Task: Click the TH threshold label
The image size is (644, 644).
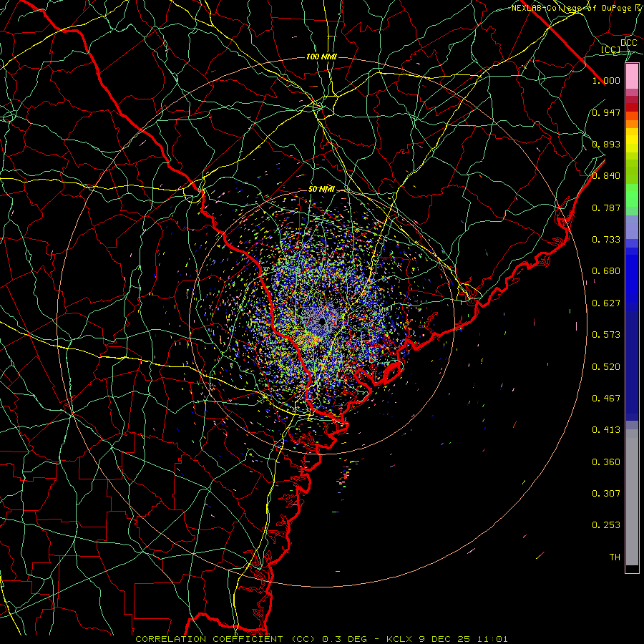Action: [615, 557]
